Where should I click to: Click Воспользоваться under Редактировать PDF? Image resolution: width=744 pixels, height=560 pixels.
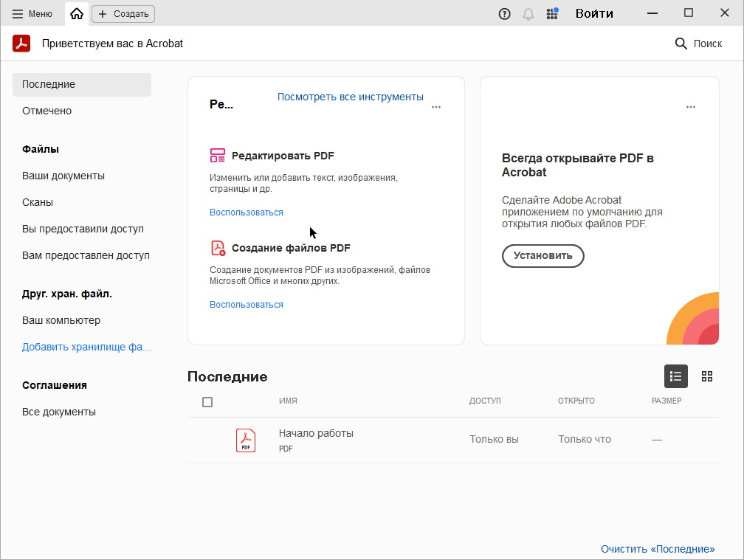(247, 212)
